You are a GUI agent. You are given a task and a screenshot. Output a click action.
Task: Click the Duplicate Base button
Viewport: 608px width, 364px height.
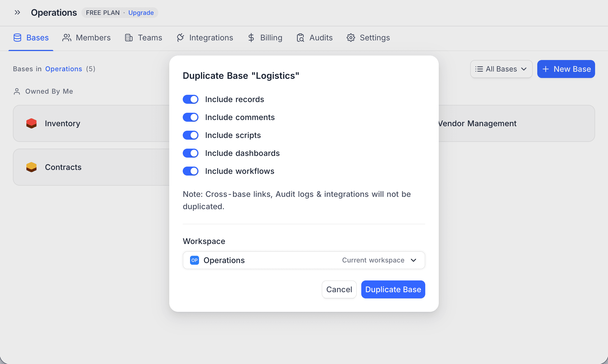pos(393,289)
